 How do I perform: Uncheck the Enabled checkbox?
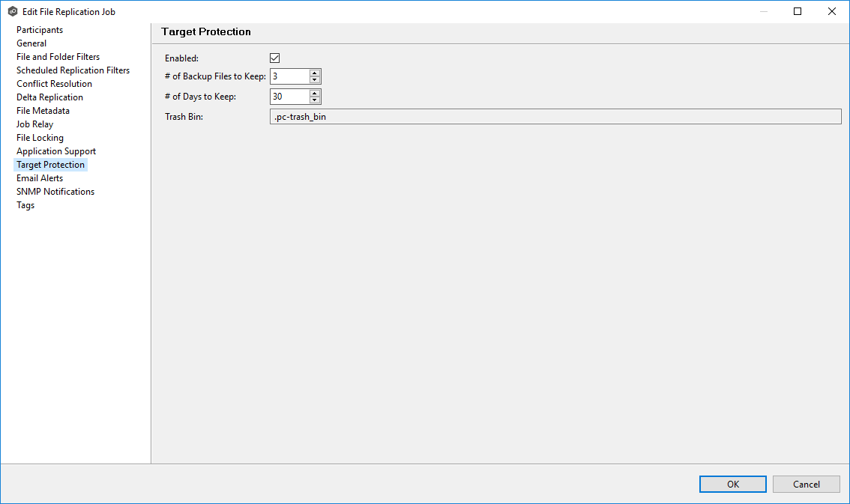[274, 58]
